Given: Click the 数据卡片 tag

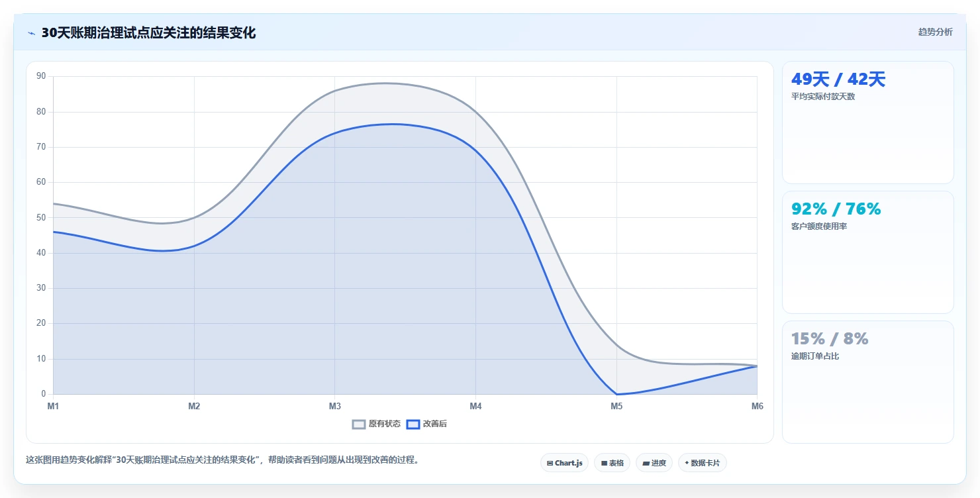Looking at the screenshot, I should coord(702,463).
